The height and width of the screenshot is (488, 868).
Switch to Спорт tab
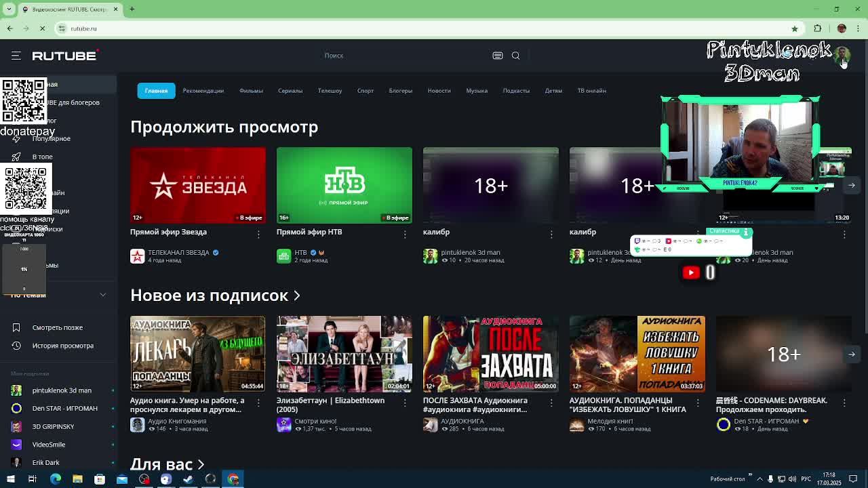coord(366,90)
